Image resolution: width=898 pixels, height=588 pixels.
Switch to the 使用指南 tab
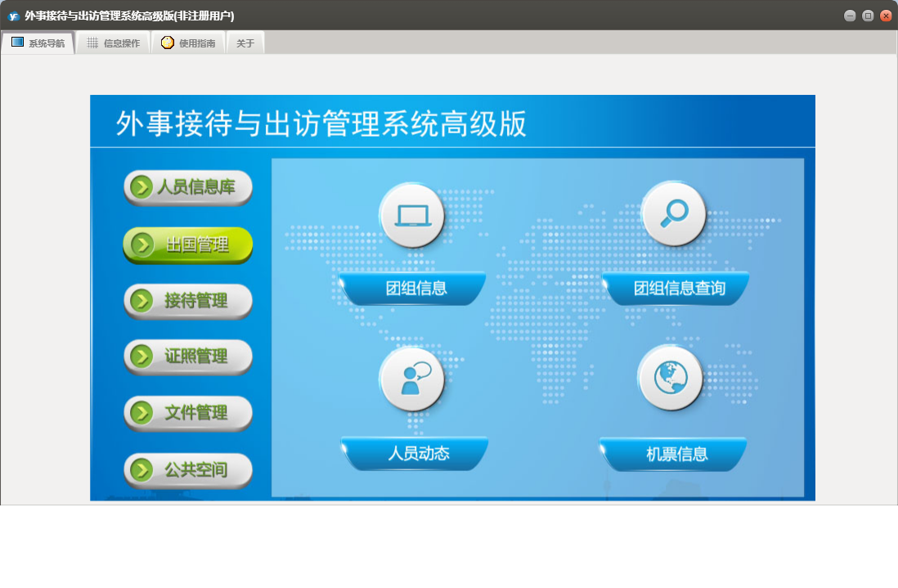pos(188,43)
